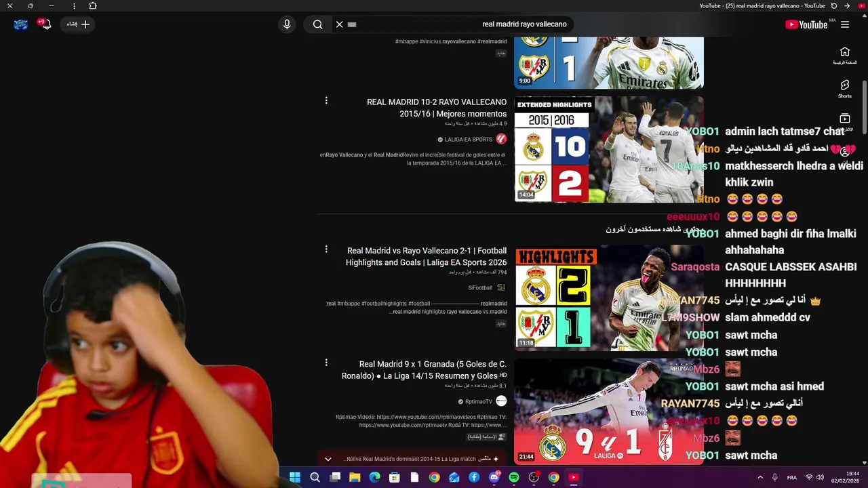This screenshot has height=488, width=868.
Task: Open OBS Studio from the taskbar
Action: [x=534, y=477]
